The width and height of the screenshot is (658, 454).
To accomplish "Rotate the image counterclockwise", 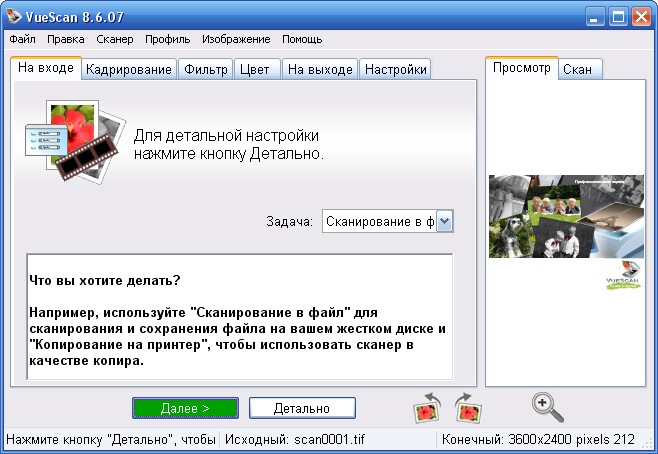I will click(428, 407).
